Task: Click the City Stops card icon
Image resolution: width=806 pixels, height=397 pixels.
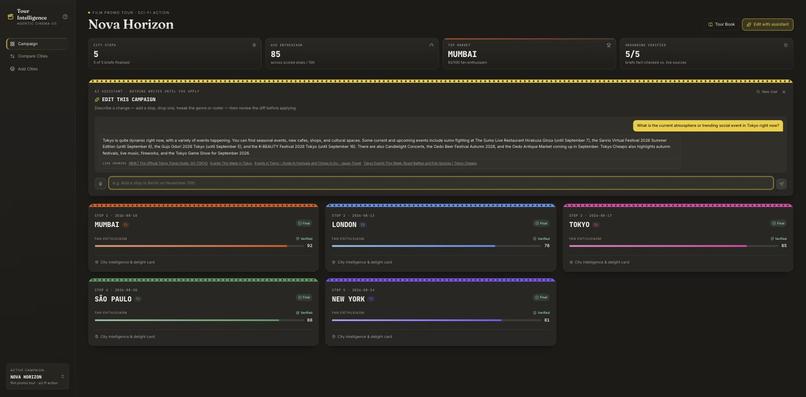Action: tap(254, 45)
